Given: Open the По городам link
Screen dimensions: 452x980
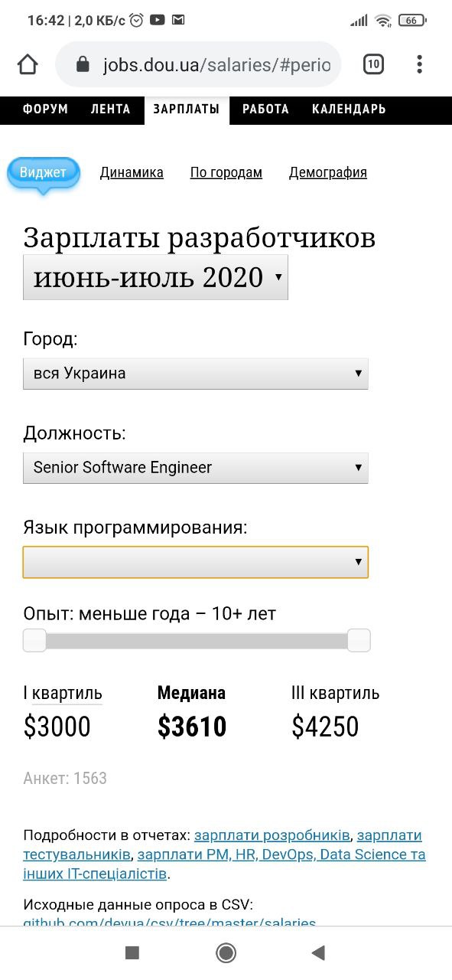Looking at the screenshot, I should coord(226,173).
